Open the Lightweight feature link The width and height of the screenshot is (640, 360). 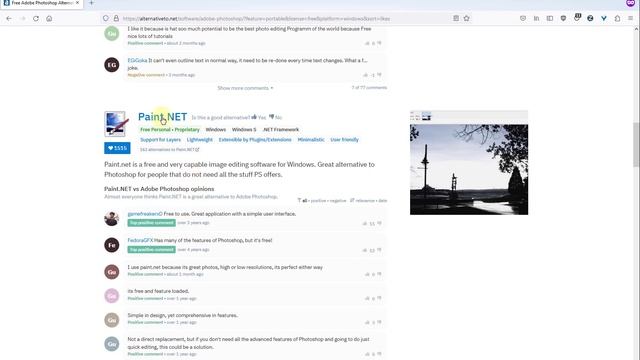point(200,140)
